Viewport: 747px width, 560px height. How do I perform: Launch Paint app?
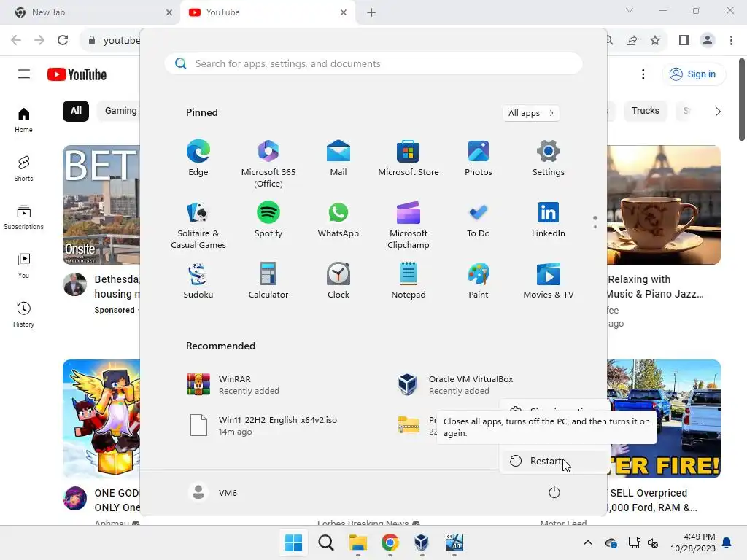point(479,281)
